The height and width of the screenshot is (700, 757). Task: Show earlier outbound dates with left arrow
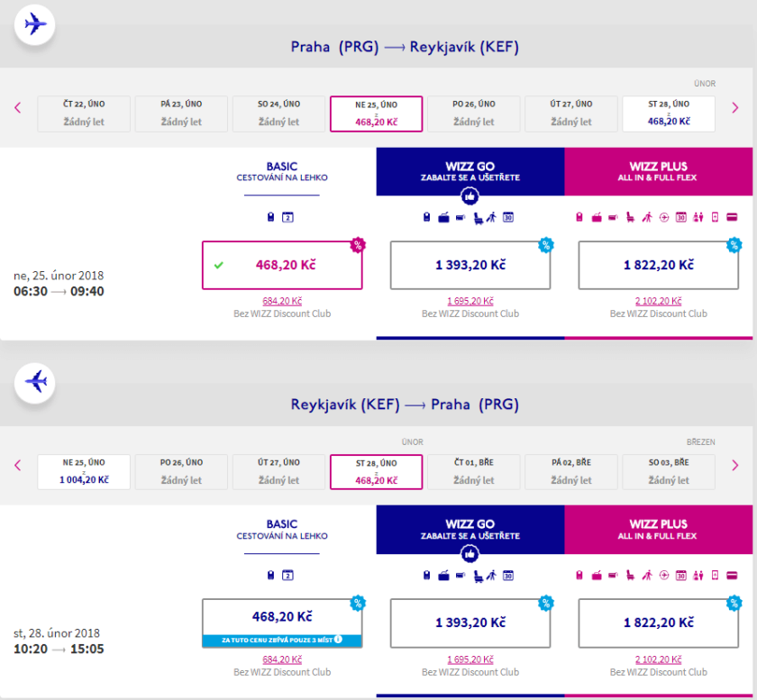pyautogui.click(x=17, y=108)
